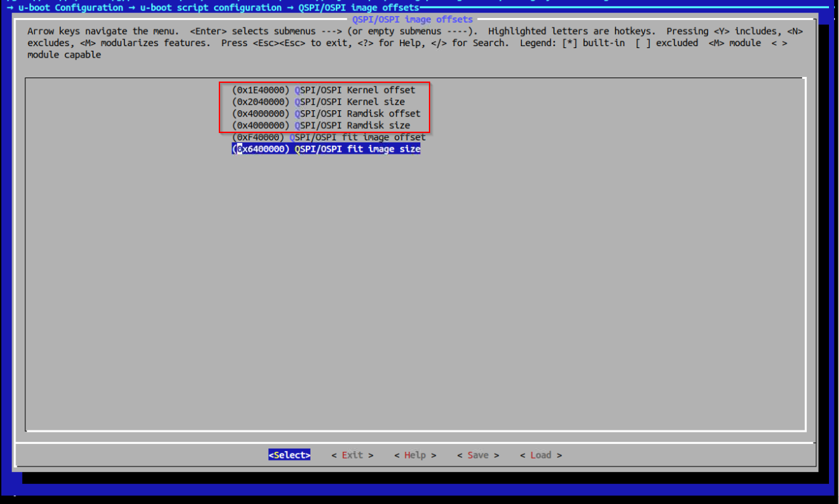Select the QSPI/OSPI Kernel offset entry label
The height and width of the screenshot is (504, 839).
(355, 90)
